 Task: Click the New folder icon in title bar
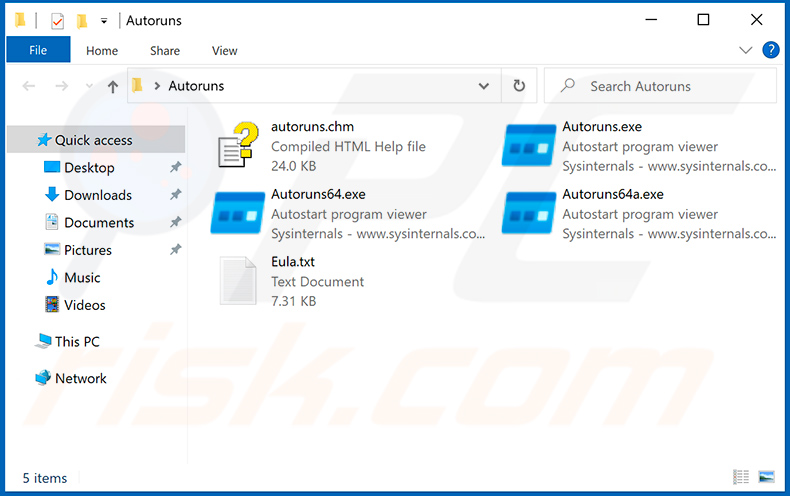(x=82, y=21)
